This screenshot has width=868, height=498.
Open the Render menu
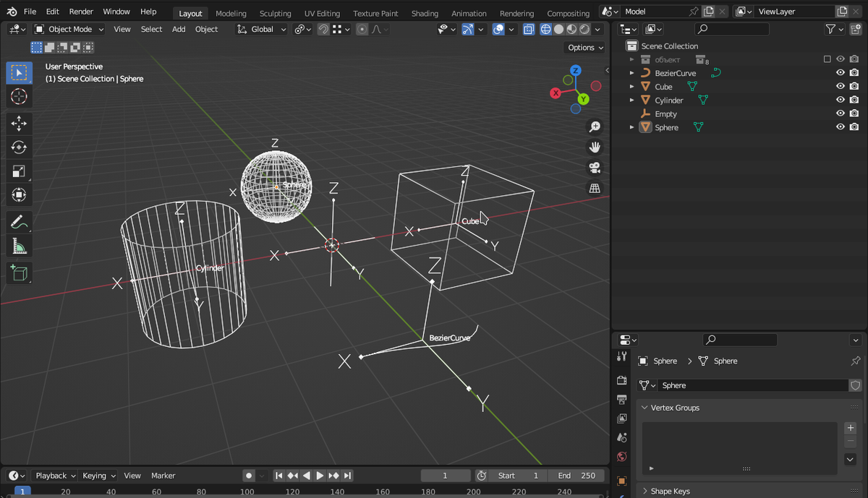click(x=81, y=12)
